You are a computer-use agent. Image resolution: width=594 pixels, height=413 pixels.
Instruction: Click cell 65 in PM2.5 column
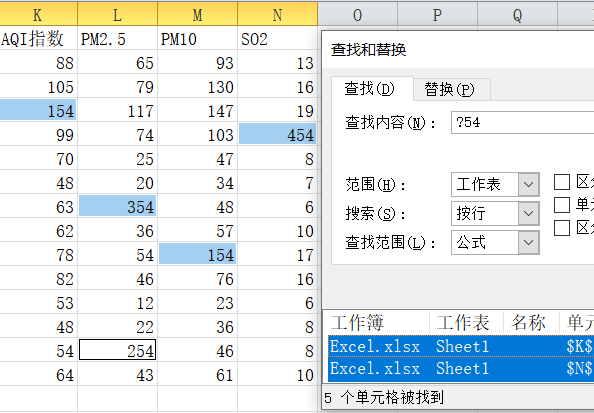117,63
